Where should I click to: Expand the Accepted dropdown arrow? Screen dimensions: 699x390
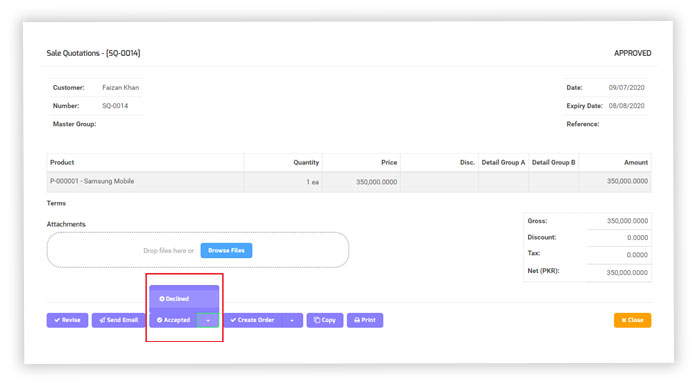208,320
